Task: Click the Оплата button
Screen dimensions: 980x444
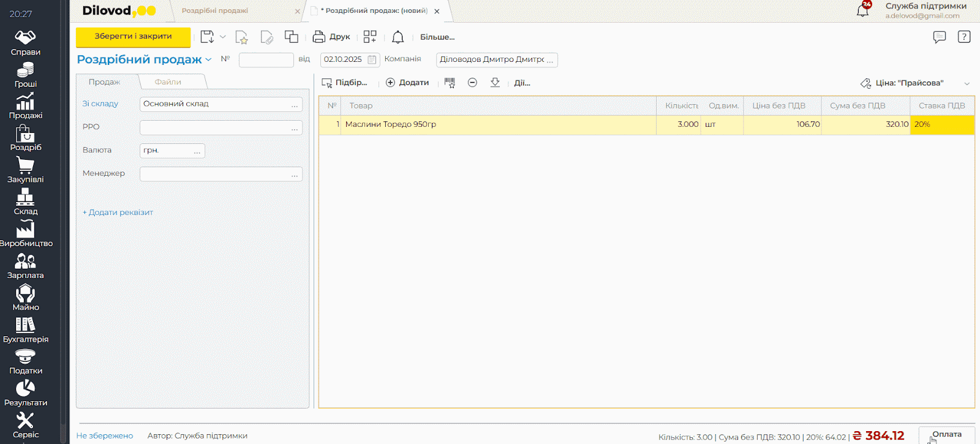Action: (x=946, y=435)
